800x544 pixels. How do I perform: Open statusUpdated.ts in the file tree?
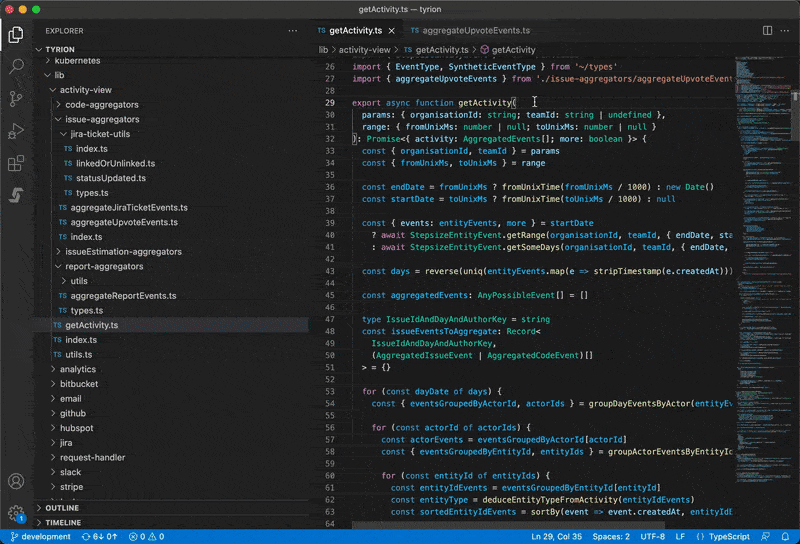[x=110, y=178]
